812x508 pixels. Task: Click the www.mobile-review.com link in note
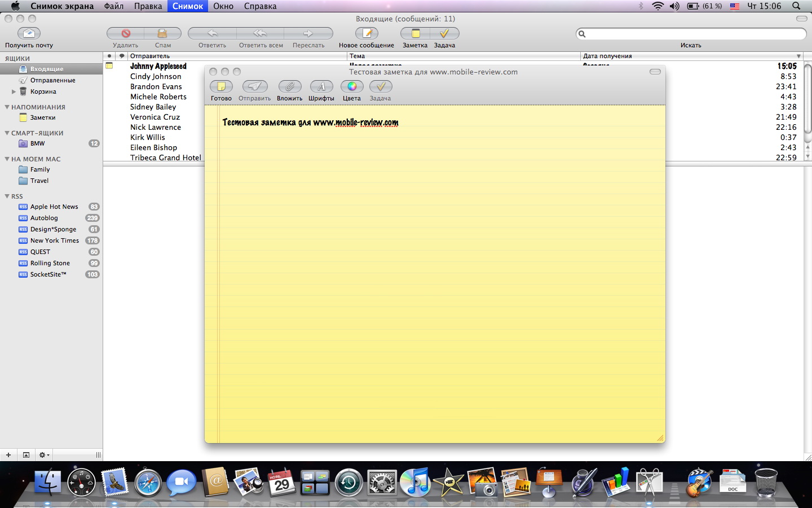pyautogui.click(x=356, y=122)
